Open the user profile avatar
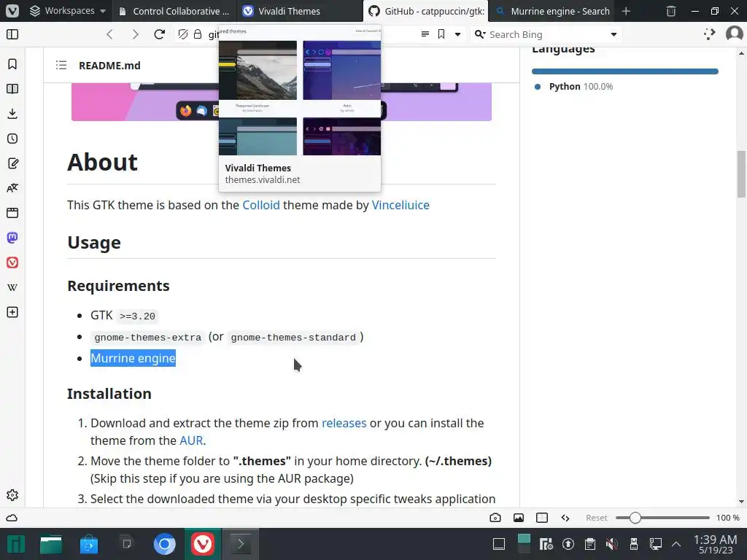Screen dimensions: 747x560 coord(734,34)
